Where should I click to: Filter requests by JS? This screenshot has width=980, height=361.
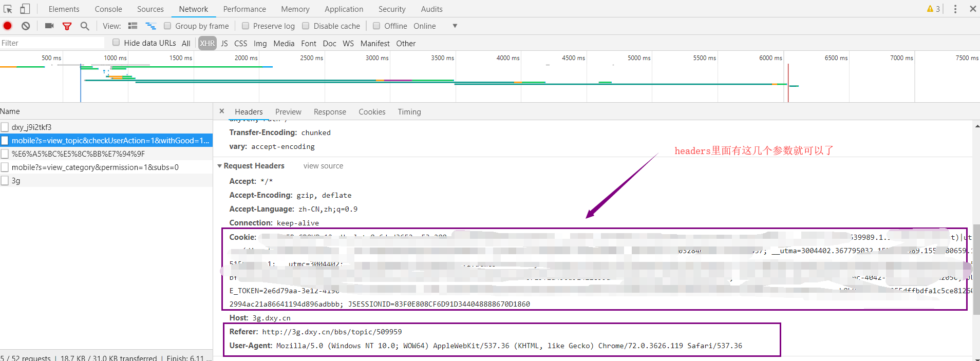pyautogui.click(x=224, y=43)
